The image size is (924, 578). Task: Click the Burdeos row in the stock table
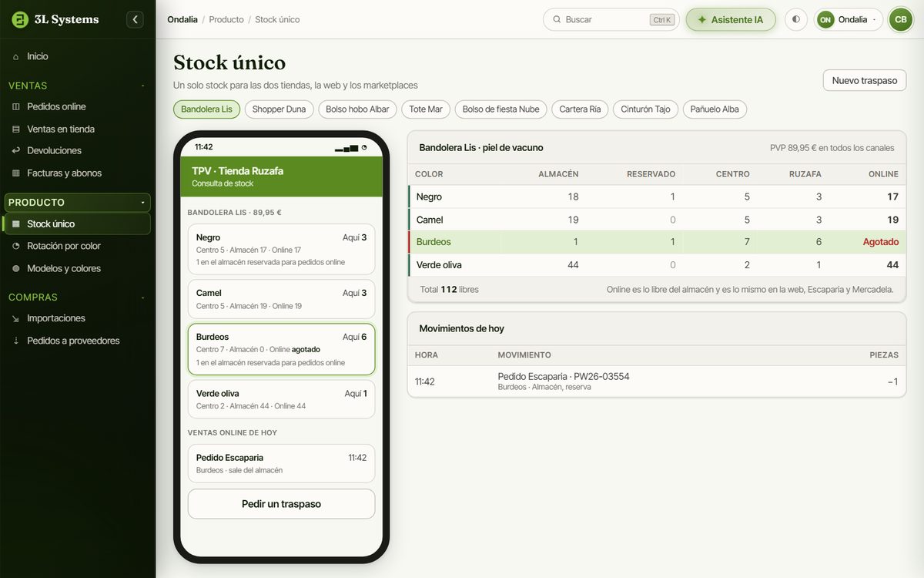click(657, 242)
